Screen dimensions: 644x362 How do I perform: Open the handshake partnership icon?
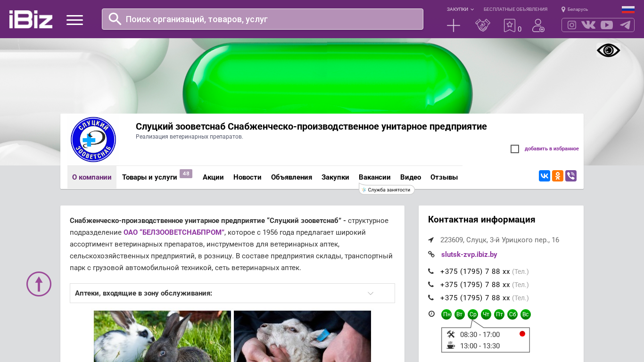tap(483, 25)
